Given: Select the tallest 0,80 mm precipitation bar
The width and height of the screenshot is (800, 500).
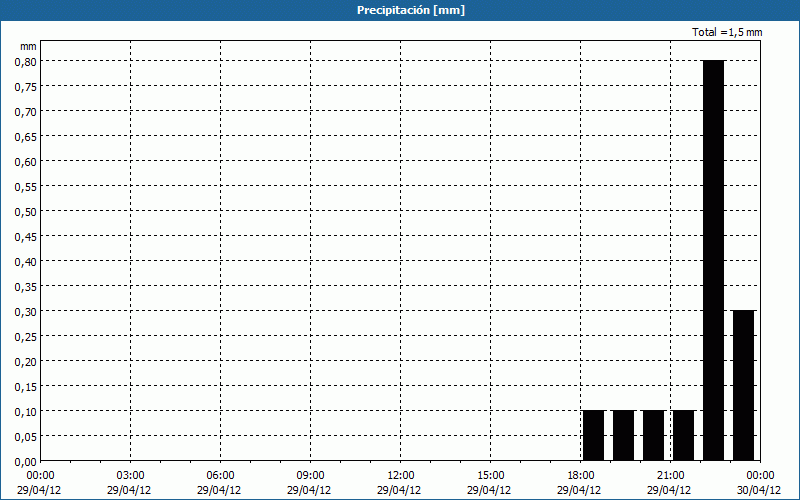Looking at the screenshot, I should (713, 260).
